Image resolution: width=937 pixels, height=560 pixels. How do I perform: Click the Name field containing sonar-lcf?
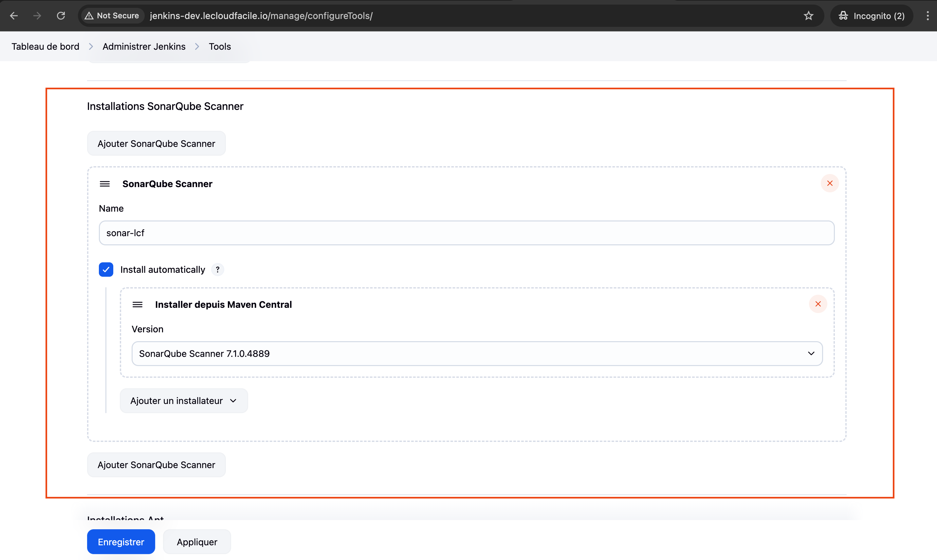(467, 233)
